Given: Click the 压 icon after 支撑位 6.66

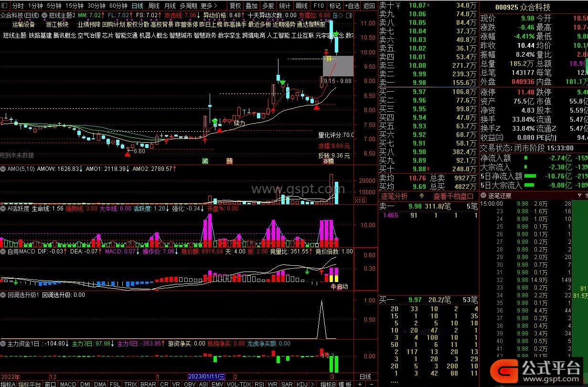Looking at the screenshot, I should click(x=335, y=15).
